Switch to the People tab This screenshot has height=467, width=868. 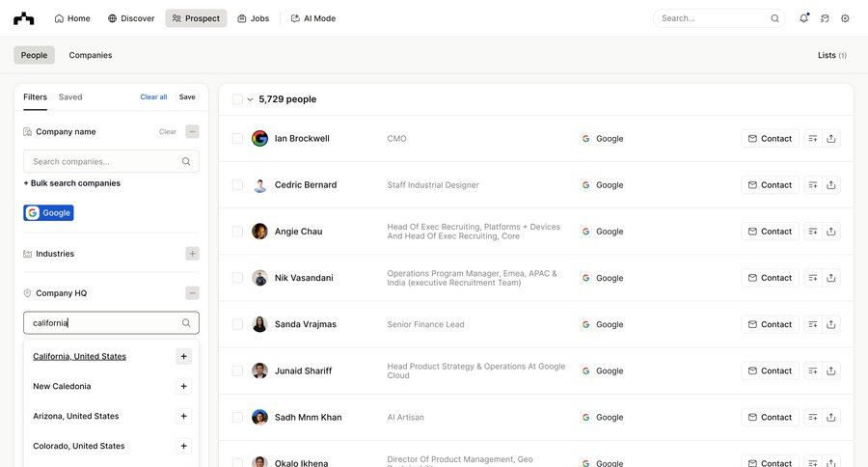click(x=35, y=55)
